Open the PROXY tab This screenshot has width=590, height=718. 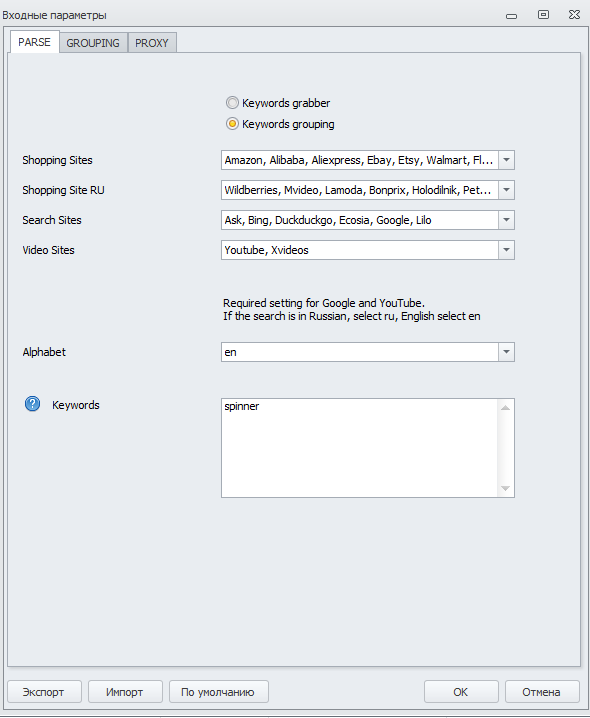(152, 43)
